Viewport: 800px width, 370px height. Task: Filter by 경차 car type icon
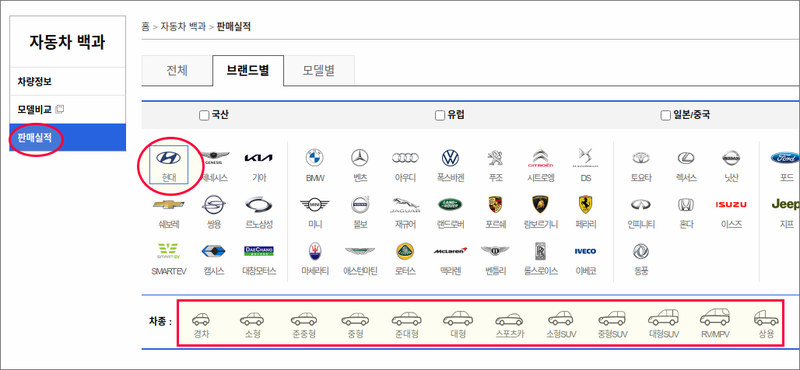201,319
